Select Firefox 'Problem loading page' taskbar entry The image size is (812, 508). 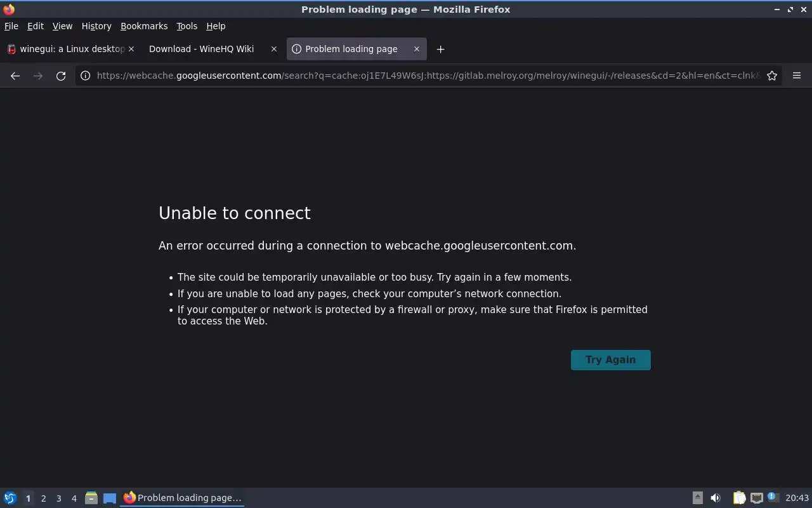pos(182,498)
